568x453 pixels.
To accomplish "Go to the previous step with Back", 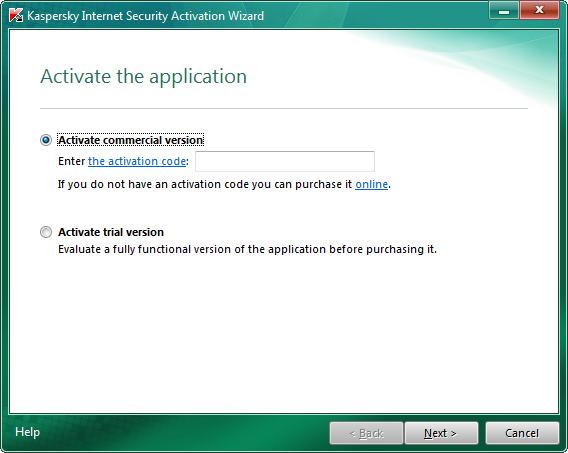I will pos(366,433).
